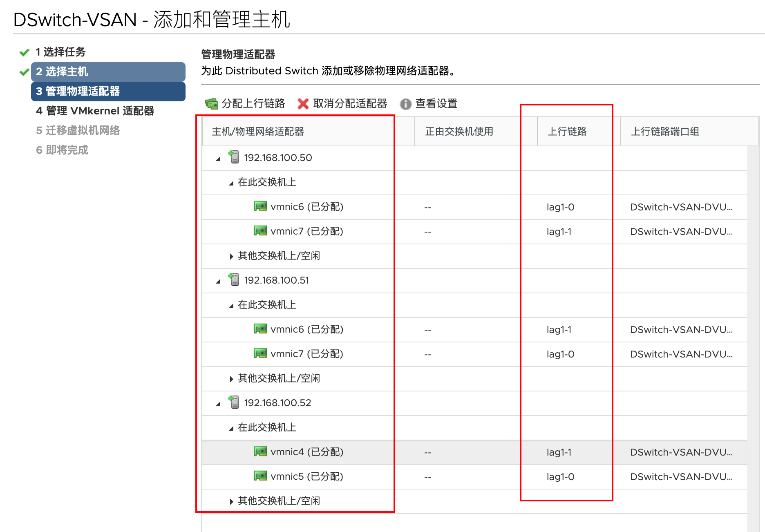Collapse the 192.168.100.52 host node

coord(218,404)
